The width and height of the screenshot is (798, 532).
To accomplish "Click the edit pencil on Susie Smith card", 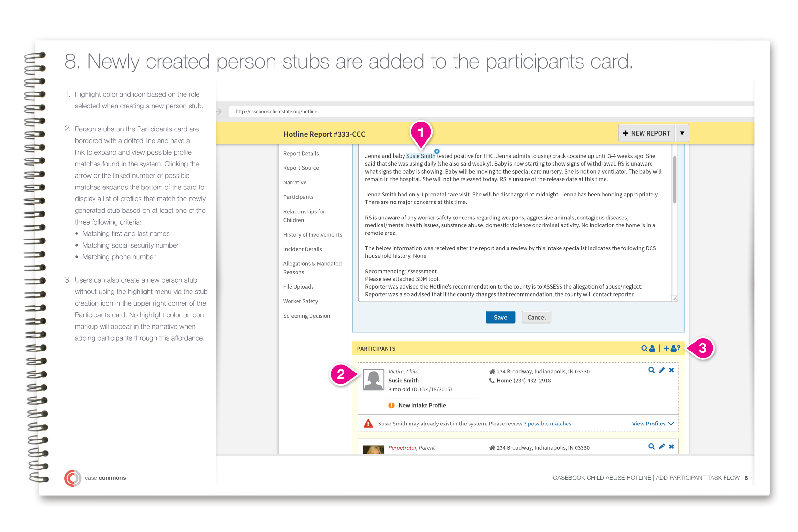I will (x=661, y=370).
